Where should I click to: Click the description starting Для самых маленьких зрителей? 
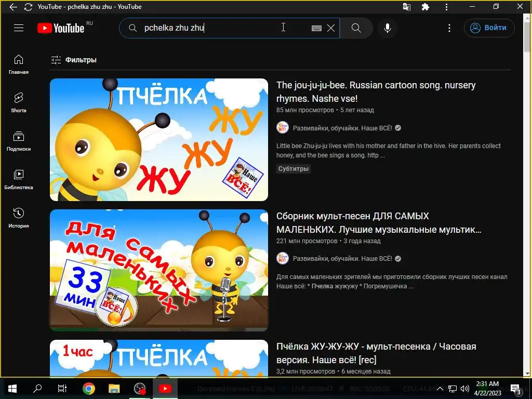[392, 281]
